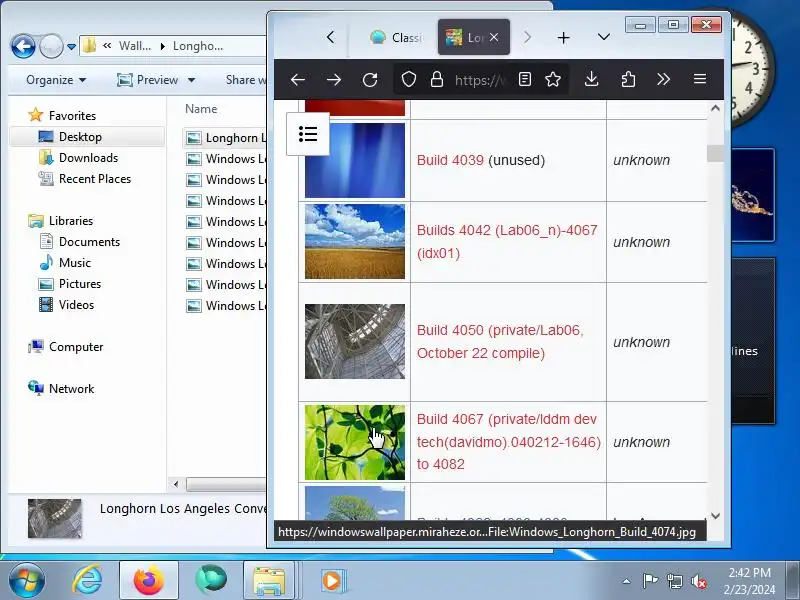The image size is (800, 600).
Task: Open Documents library
Action: pyautogui.click(x=89, y=242)
